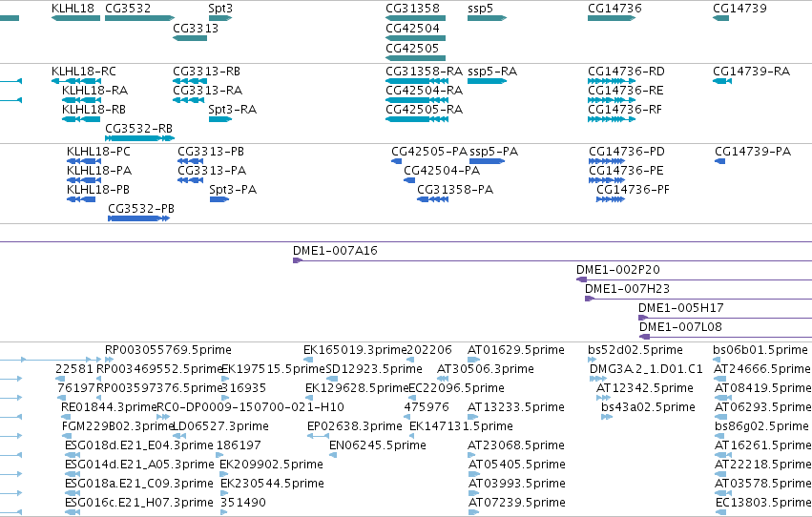Click the CG3532 gene feature bar
Screen dimensions: 812x517
tap(140, 18)
